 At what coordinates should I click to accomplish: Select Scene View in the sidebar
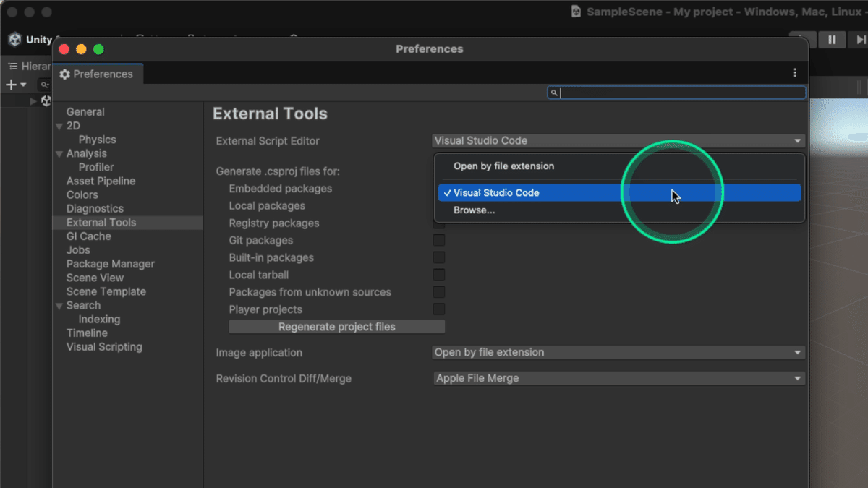[x=95, y=278]
